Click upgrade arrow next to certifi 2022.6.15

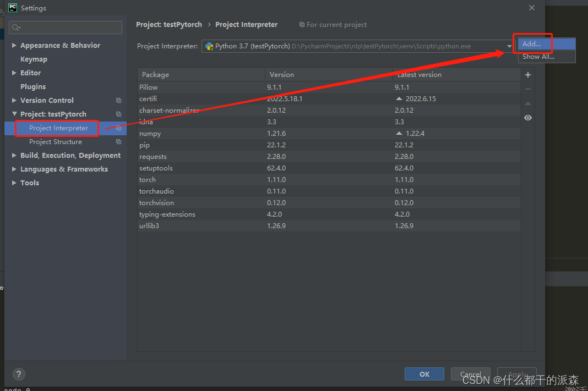pos(399,98)
